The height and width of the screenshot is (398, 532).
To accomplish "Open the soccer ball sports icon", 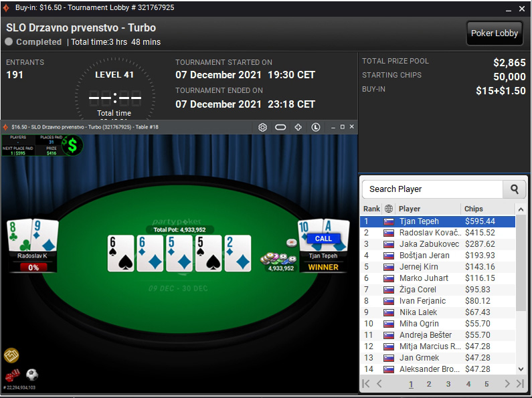I will pos(32,375).
